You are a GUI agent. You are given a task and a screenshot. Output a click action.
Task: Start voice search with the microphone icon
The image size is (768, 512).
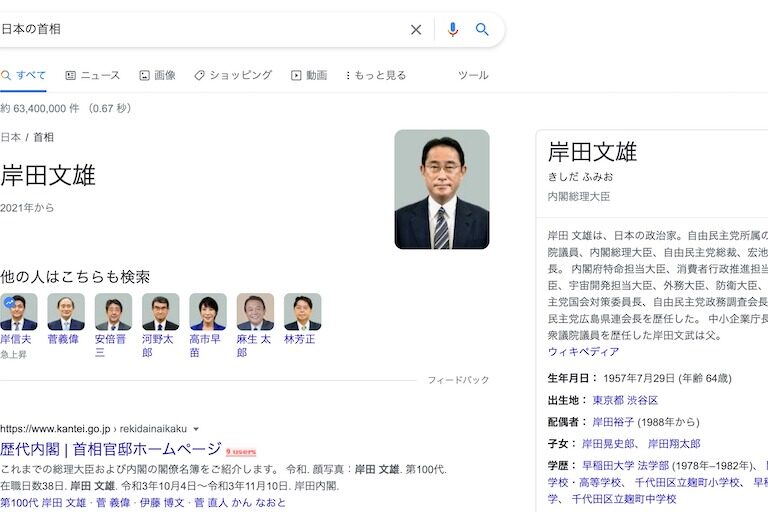point(453,29)
